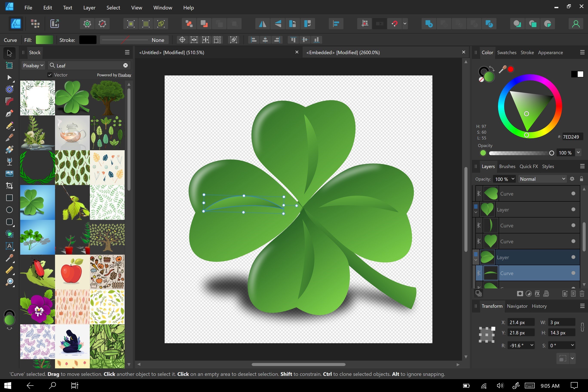Delete layer with the trash icon

coord(582,294)
